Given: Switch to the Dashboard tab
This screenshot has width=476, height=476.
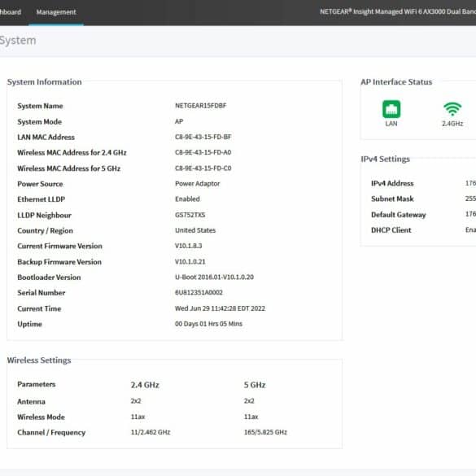Looking at the screenshot, I should 11,12.
